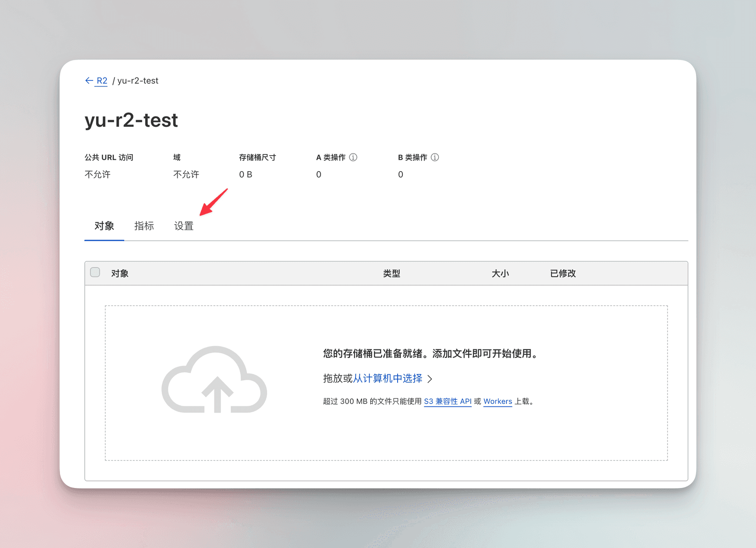
Task: Click the 域 label
Action: (x=177, y=157)
